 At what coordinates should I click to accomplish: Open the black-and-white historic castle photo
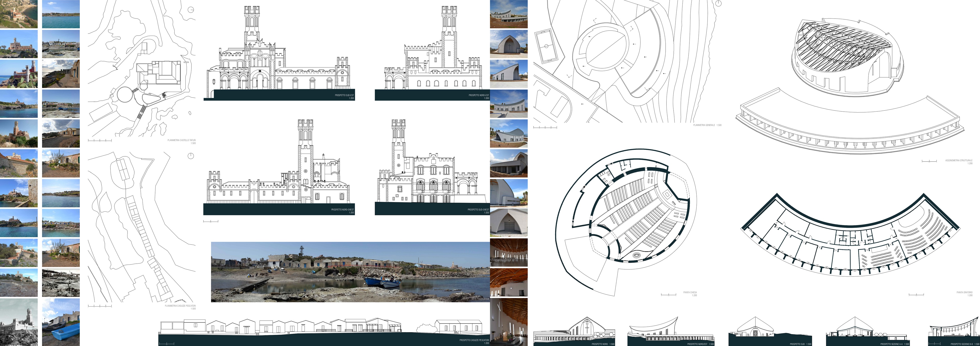tap(19, 322)
